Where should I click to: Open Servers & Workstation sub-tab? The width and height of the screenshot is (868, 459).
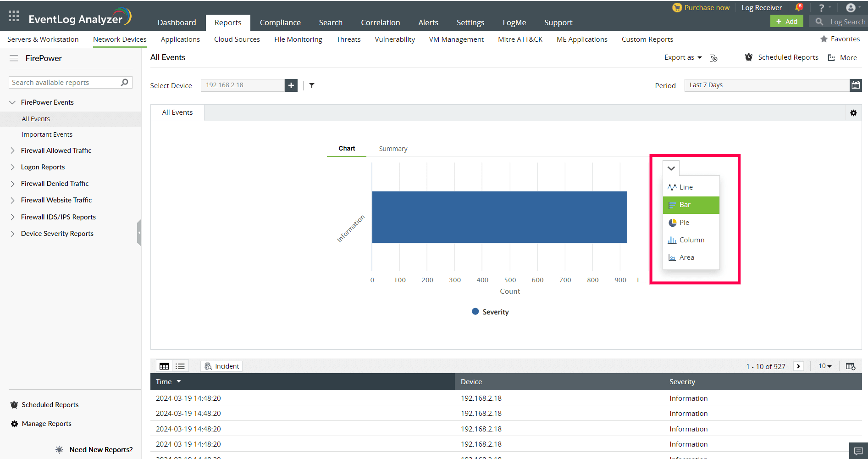point(43,39)
